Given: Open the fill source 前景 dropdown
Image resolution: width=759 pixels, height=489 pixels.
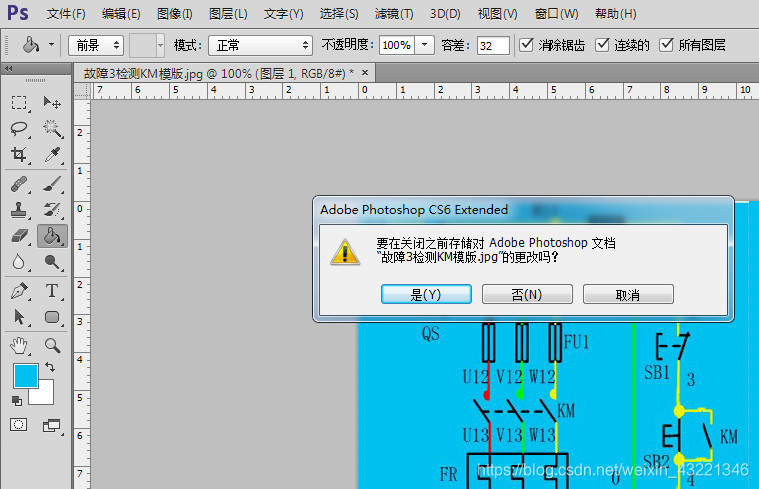Looking at the screenshot, I should (96, 46).
